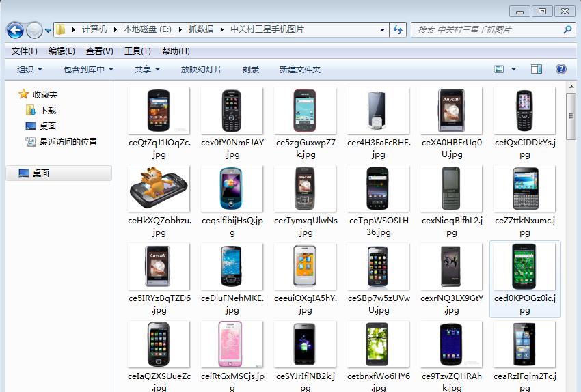
Task: Click the magnifier search icon
Action: coord(567,29)
